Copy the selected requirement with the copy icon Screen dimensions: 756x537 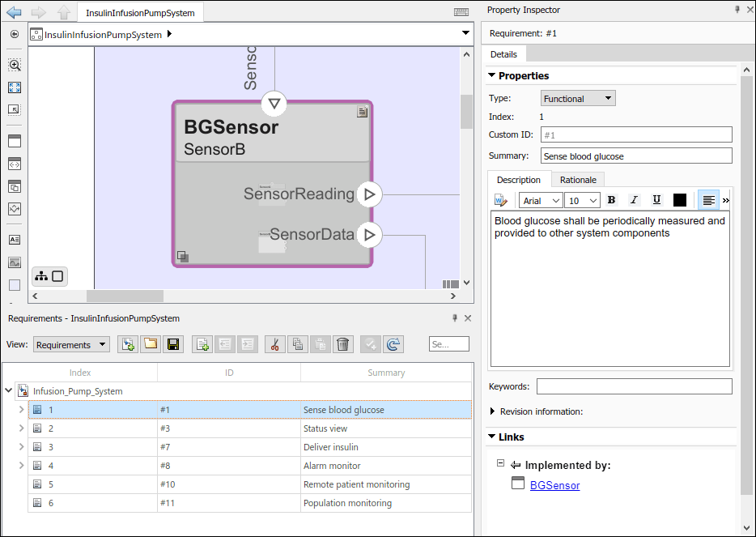(x=297, y=343)
